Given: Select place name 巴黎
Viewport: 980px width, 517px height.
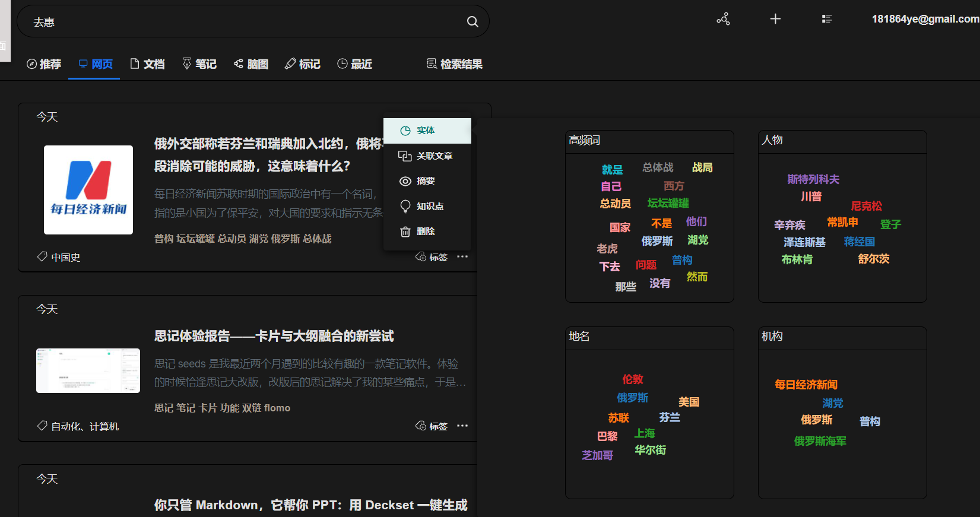Looking at the screenshot, I should pyautogui.click(x=607, y=436).
